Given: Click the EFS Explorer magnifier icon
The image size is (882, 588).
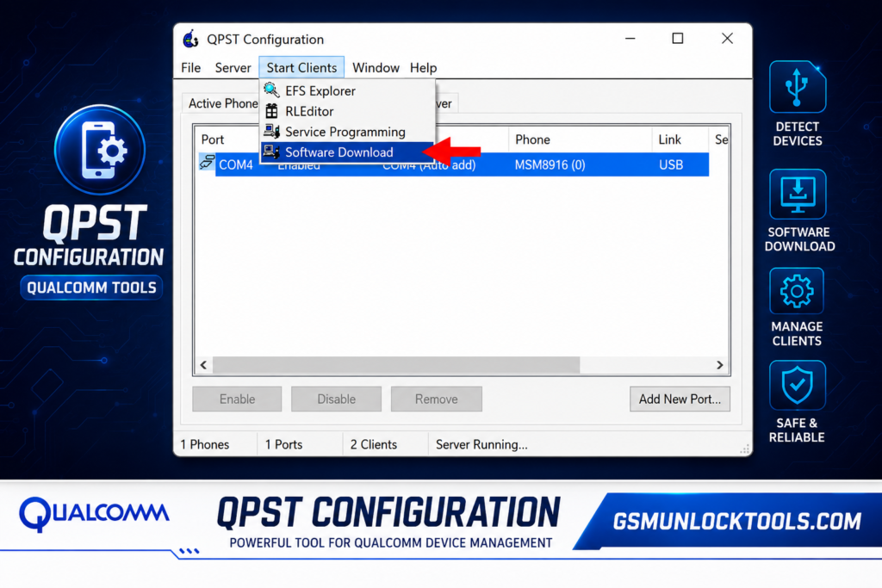Looking at the screenshot, I should coord(271,90).
